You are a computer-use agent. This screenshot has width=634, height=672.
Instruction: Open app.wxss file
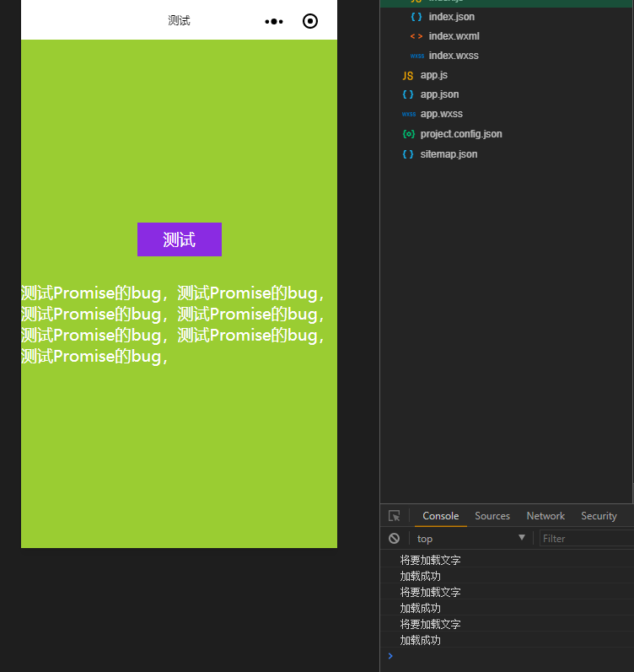(442, 114)
